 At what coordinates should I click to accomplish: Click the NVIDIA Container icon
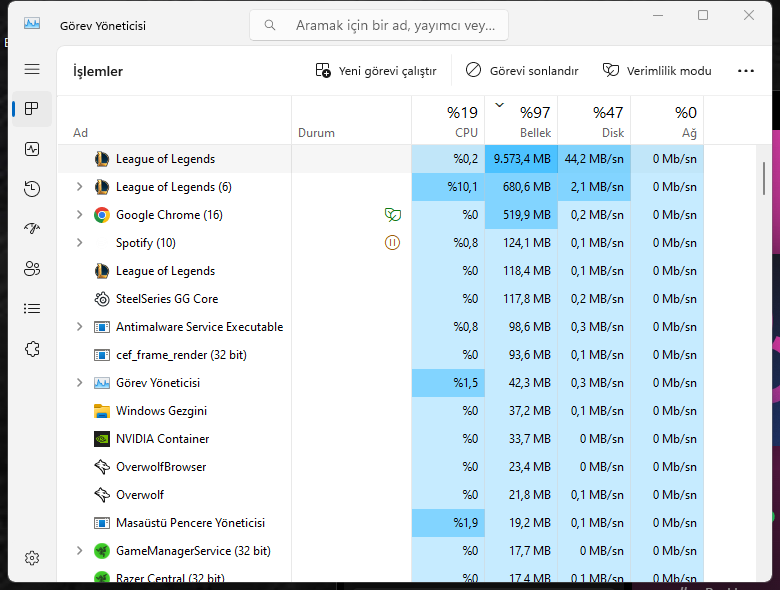[x=102, y=439]
